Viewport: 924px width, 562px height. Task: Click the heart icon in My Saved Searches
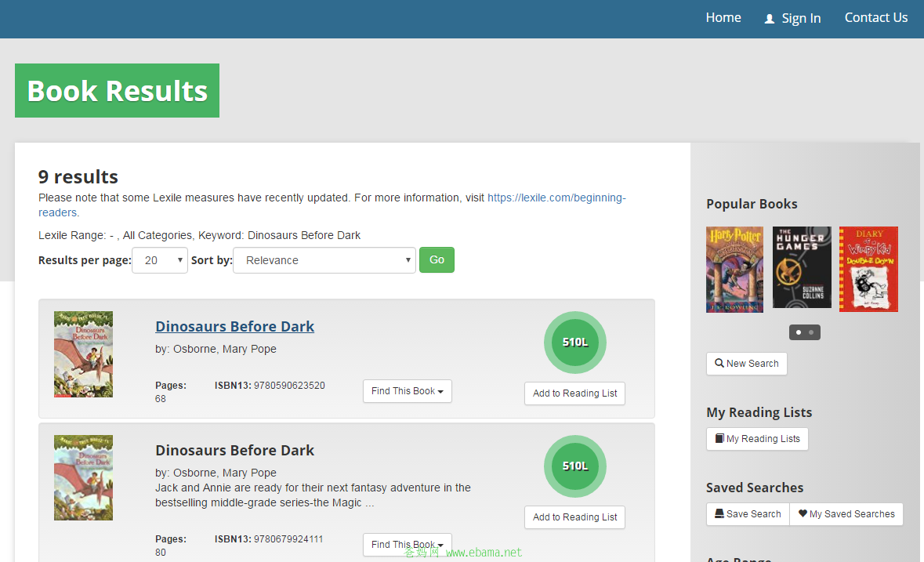tap(803, 513)
